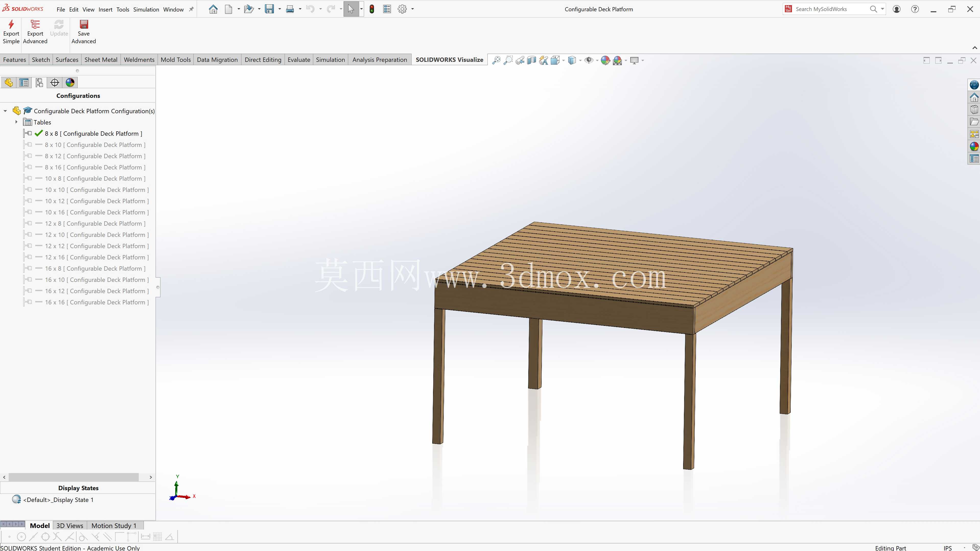Image resolution: width=980 pixels, height=551 pixels.
Task: Pin the menu bar pushpin
Action: point(191,9)
